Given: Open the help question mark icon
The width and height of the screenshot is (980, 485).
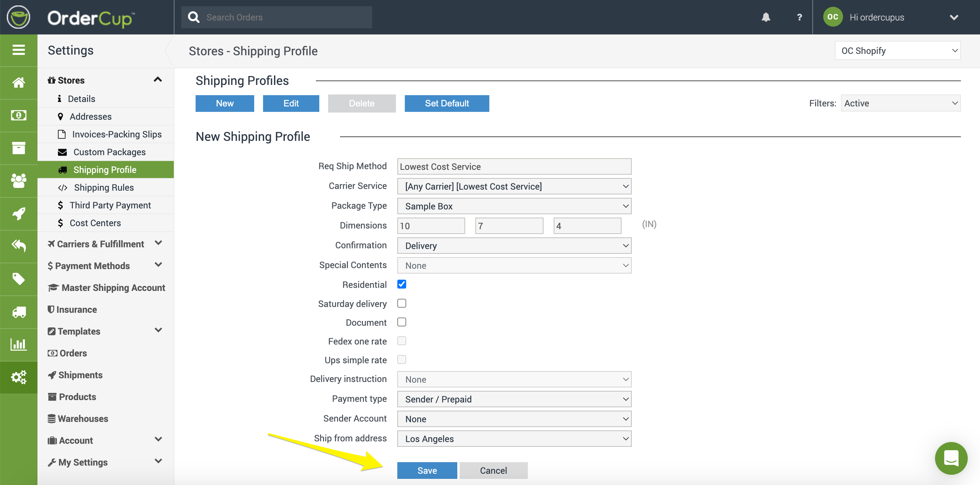Looking at the screenshot, I should click(799, 17).
